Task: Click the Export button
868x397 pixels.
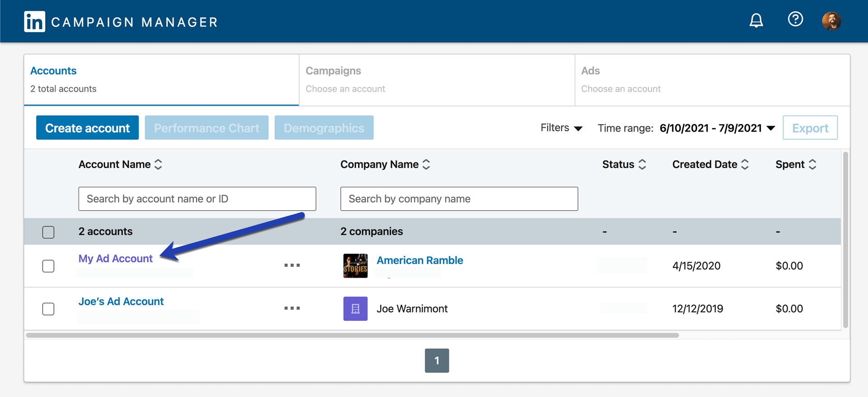Action: coord(810,128)
